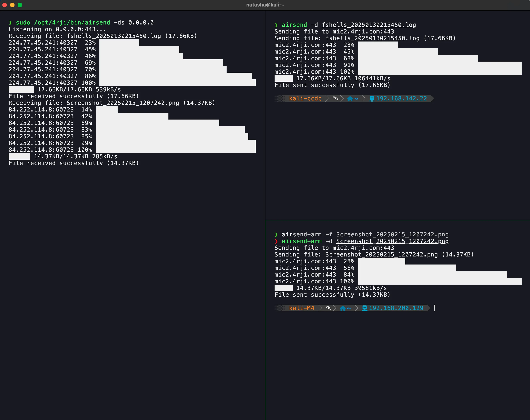Click the home icon in kali-M4 prompt
The image size is (530, 420).
pyautogui.click(x=343, y=308)
